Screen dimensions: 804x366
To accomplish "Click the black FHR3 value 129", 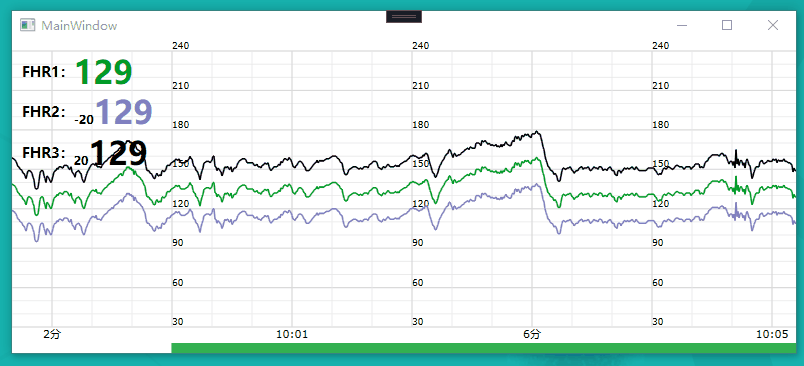I will (118, 153).
